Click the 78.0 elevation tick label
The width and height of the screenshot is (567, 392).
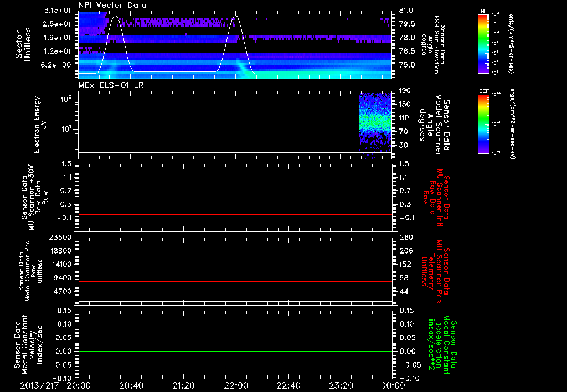[x=406, y=38]
